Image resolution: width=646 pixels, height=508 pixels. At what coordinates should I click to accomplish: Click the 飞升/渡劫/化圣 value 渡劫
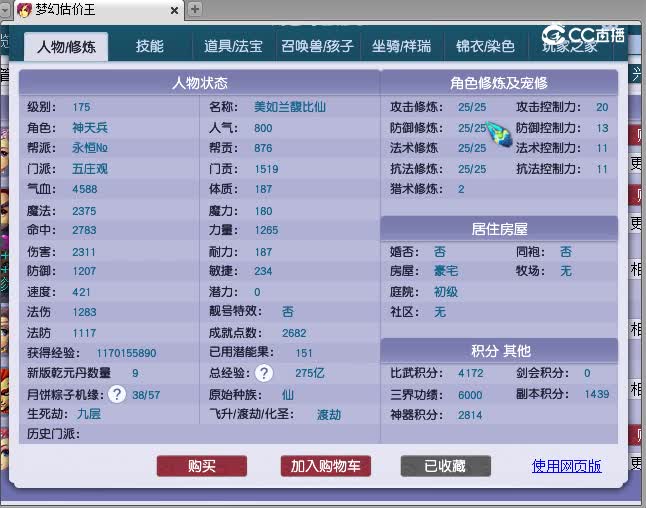coord(329,414)
